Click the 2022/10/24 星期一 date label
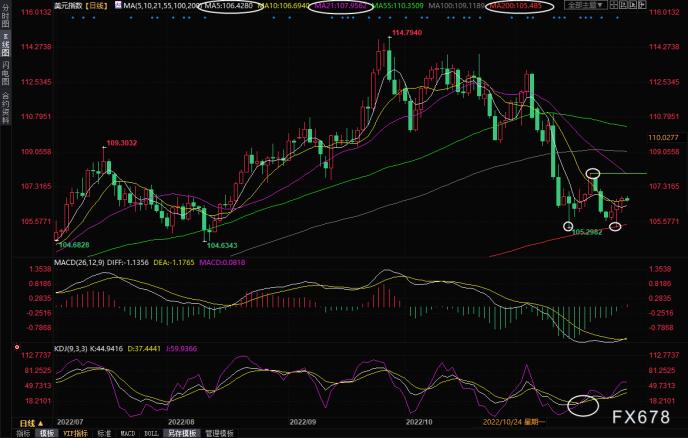The image size is (688, 438). (x=513, y=422)
